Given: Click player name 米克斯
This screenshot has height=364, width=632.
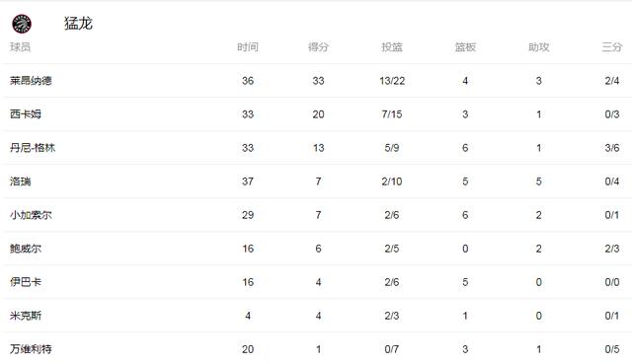Looking at the screenshot, I should click(26, 316).
